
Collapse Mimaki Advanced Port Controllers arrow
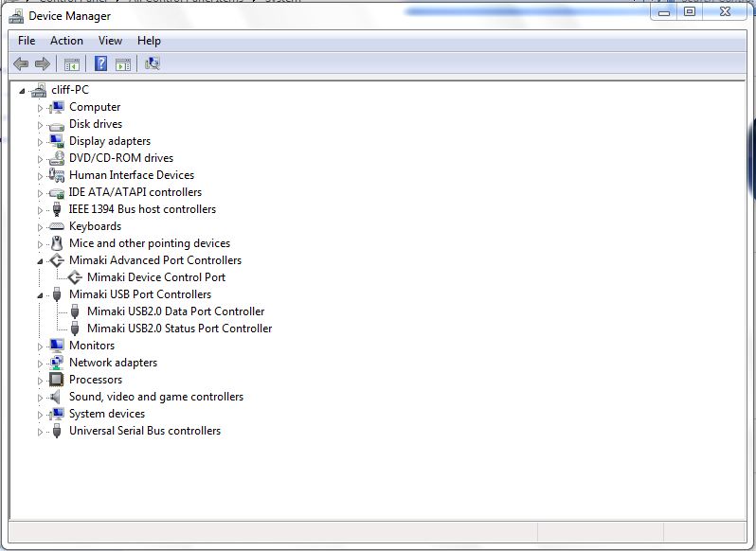point(40,261)
